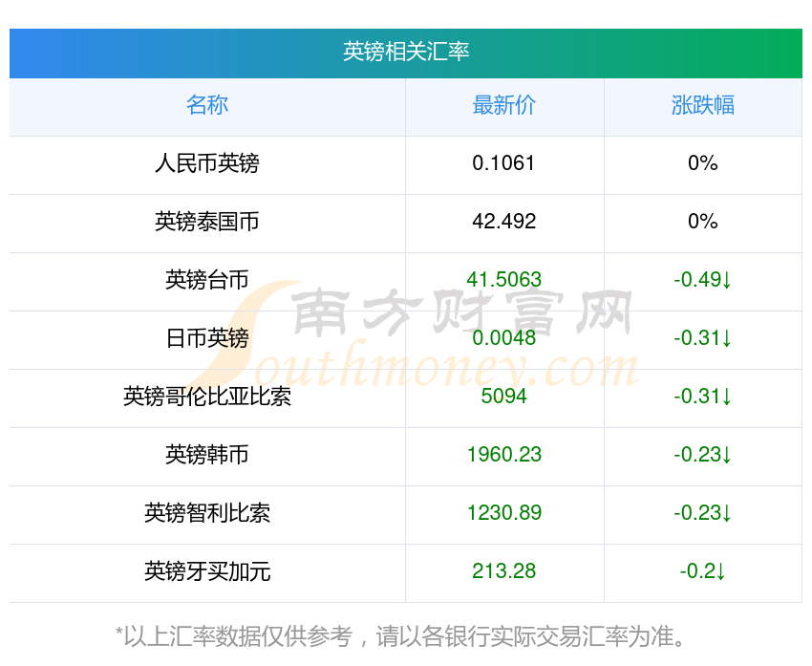Click the 42.492 latest price value
Screen dimensions: 812x666
(x=503, y=222)
